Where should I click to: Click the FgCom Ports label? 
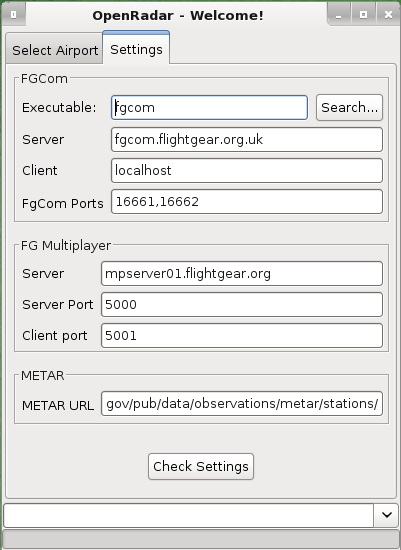(x=62, y=203)
